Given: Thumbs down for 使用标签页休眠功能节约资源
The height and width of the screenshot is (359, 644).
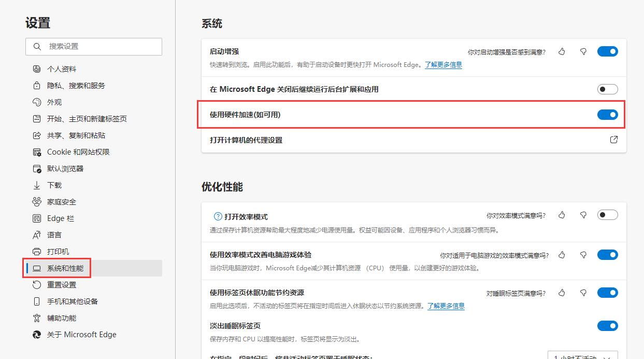Looking at the screenshot, I should (583, 293).
